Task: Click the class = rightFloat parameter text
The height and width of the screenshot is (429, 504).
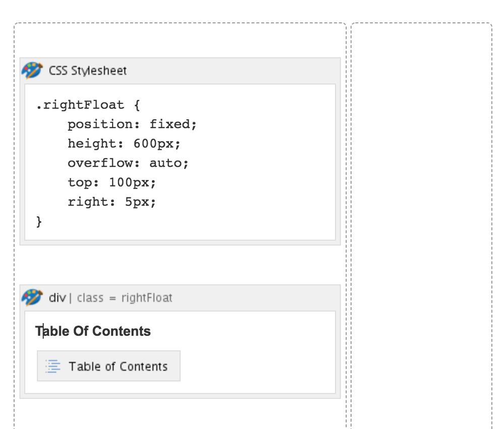Action: pyautogui.click(x=125, y=297)
